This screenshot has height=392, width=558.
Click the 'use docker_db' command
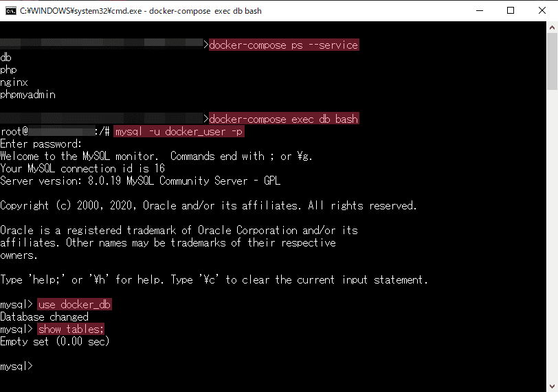tap(74, 305)
